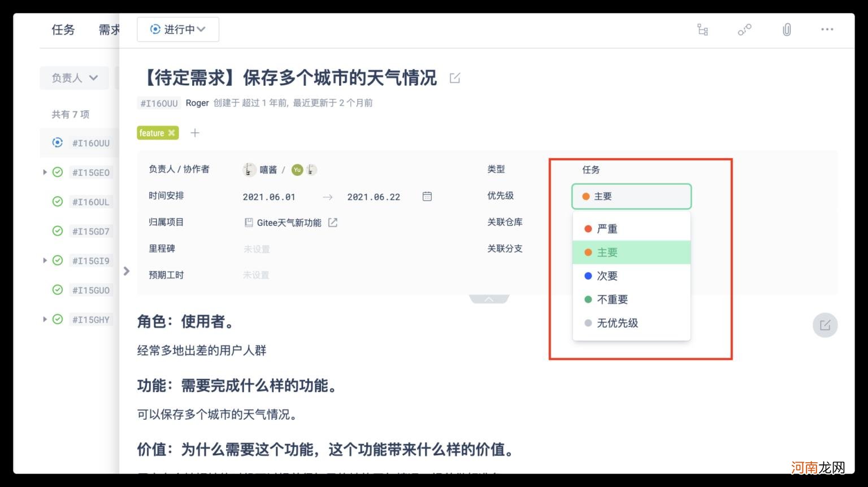Image resolution: width=868 pixels, height=487 pixels.
Task: Expand the #I15GHY tree row
Action: pyautogui.click(x=45, y=319)
